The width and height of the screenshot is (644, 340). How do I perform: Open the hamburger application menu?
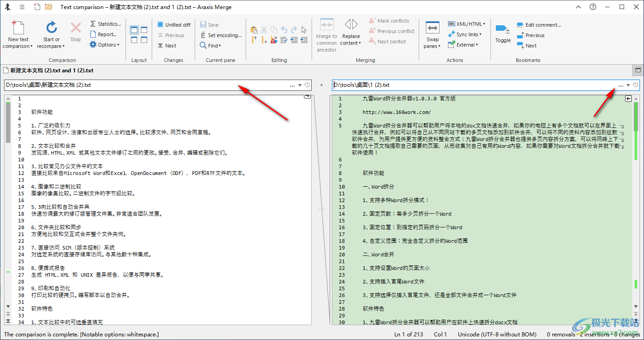pos(22,7)
